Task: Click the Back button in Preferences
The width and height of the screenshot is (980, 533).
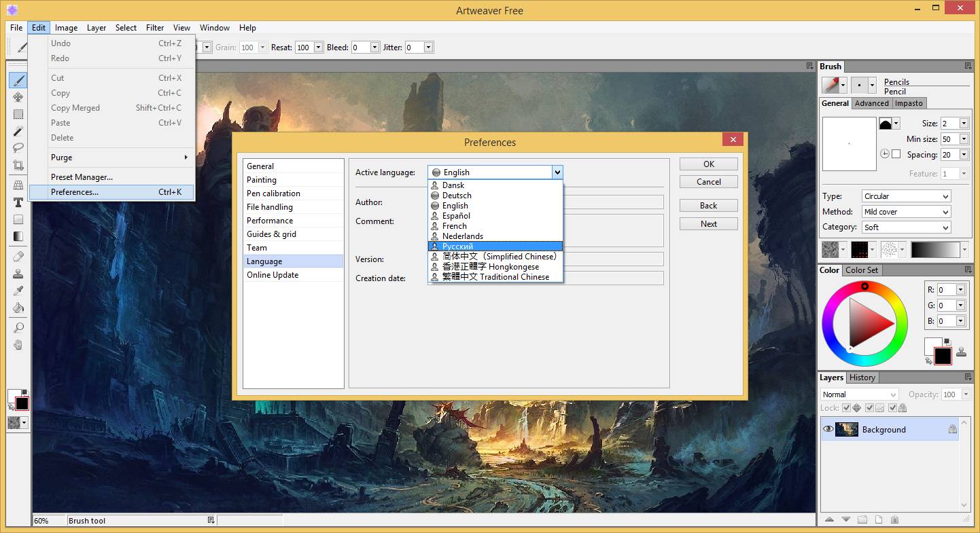Action: pos(709,206)
